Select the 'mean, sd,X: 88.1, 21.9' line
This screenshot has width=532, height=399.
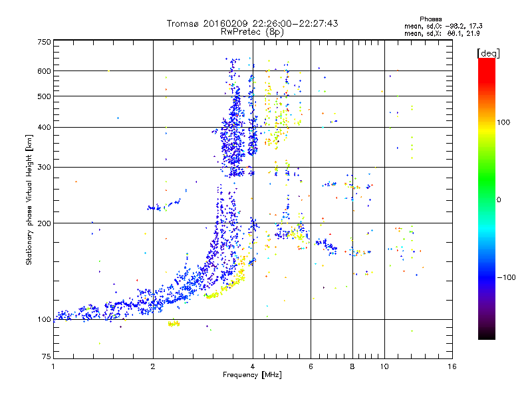(442, 34)
